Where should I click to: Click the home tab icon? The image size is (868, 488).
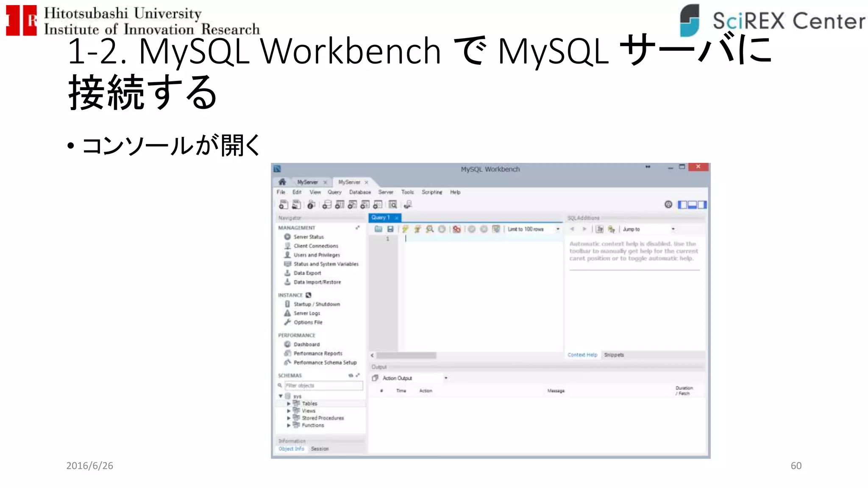282,182
